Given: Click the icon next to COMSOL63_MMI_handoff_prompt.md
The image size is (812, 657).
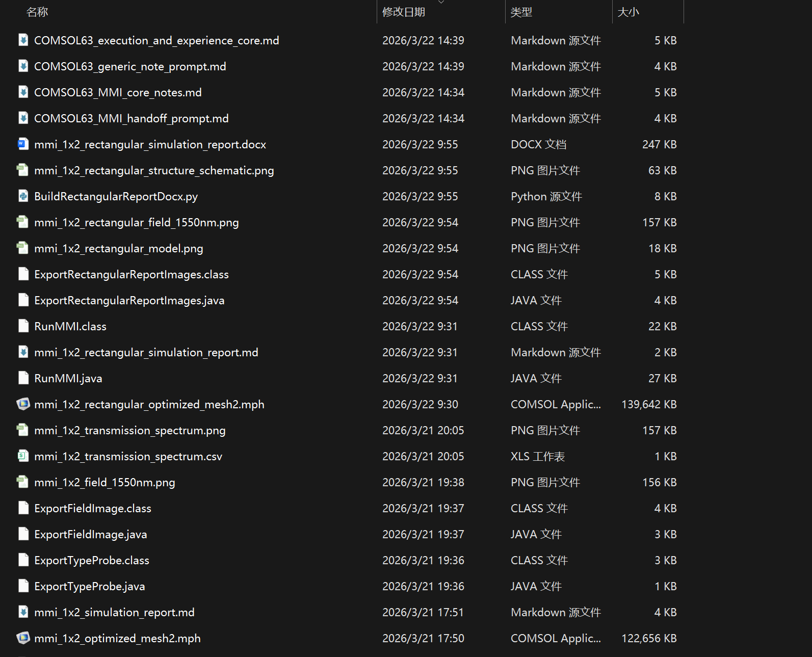Looking at the screenshot, I should click(23, 118).
